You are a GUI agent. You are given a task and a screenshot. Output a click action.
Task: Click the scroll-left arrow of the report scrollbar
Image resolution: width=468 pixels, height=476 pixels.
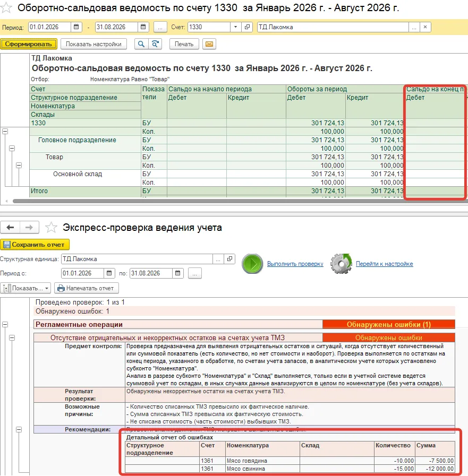coord(6,201)
